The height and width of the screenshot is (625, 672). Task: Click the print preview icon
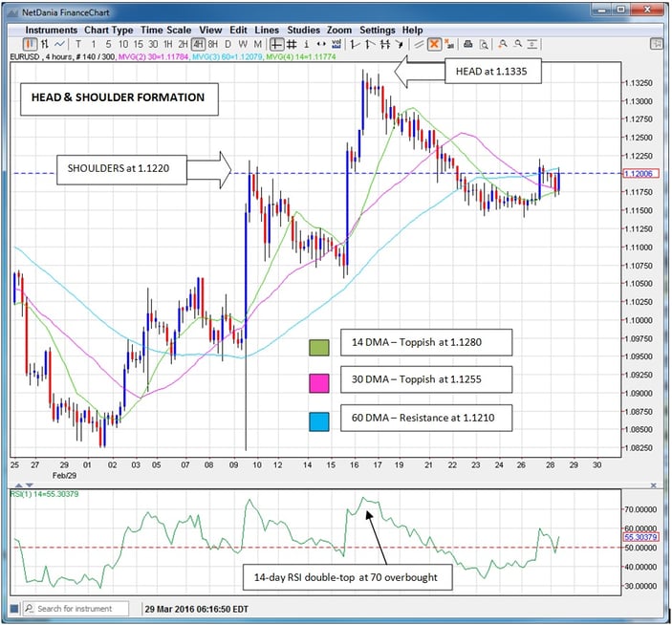[484, 44]
